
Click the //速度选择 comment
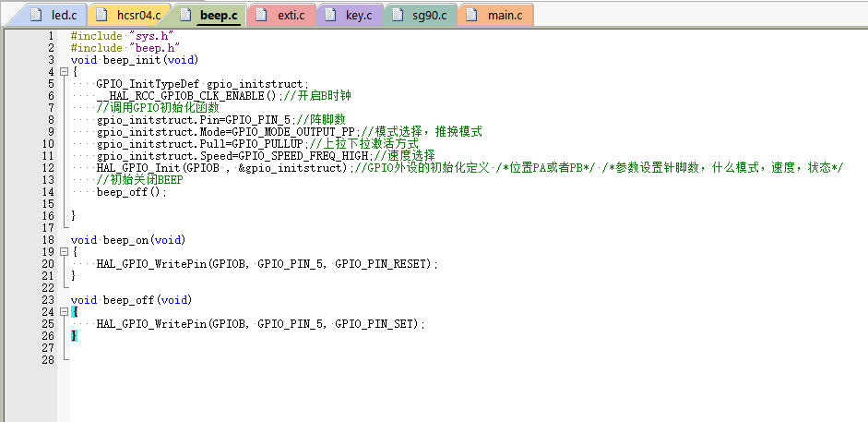click(x=405, y=156)
